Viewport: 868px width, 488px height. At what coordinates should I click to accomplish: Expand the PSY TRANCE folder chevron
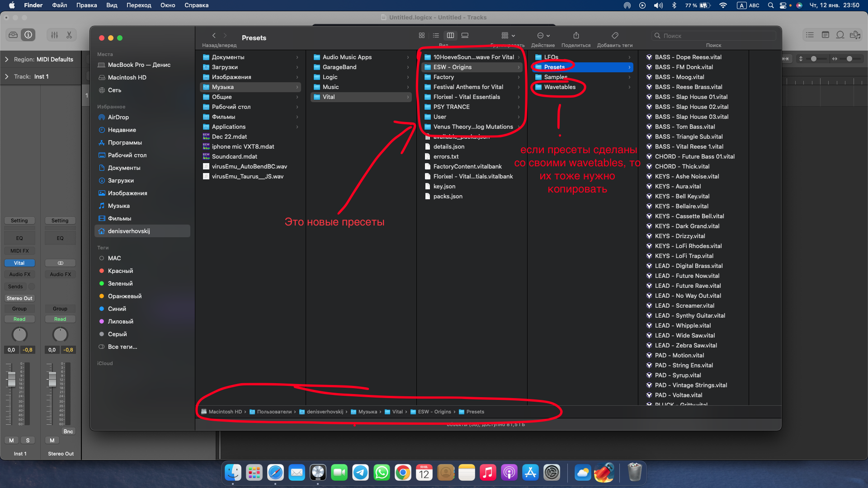pyautogui.click(x=519, y=107)
